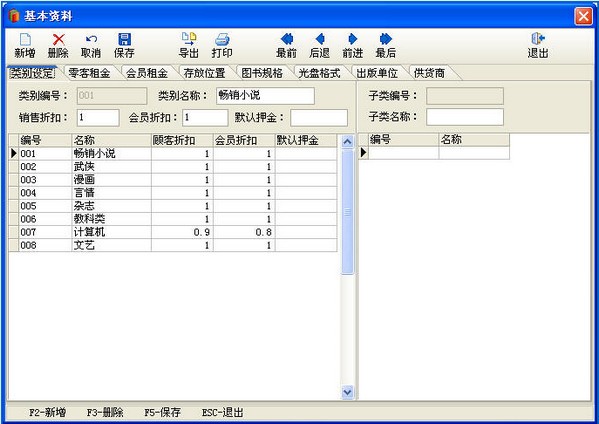Select the 计算机 row in the category grid
Viewport: 599px width, 424px height.
tap(173, 232)
